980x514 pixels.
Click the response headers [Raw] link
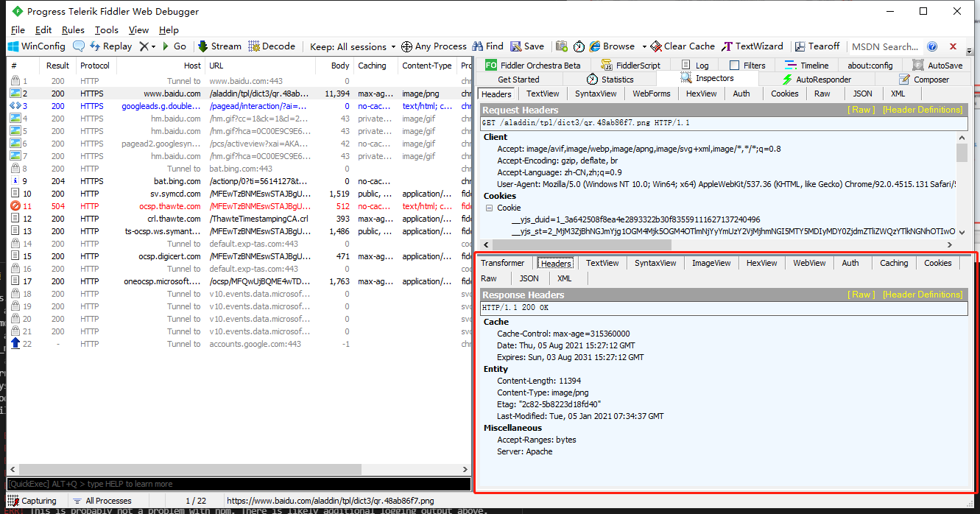[861, 295]
